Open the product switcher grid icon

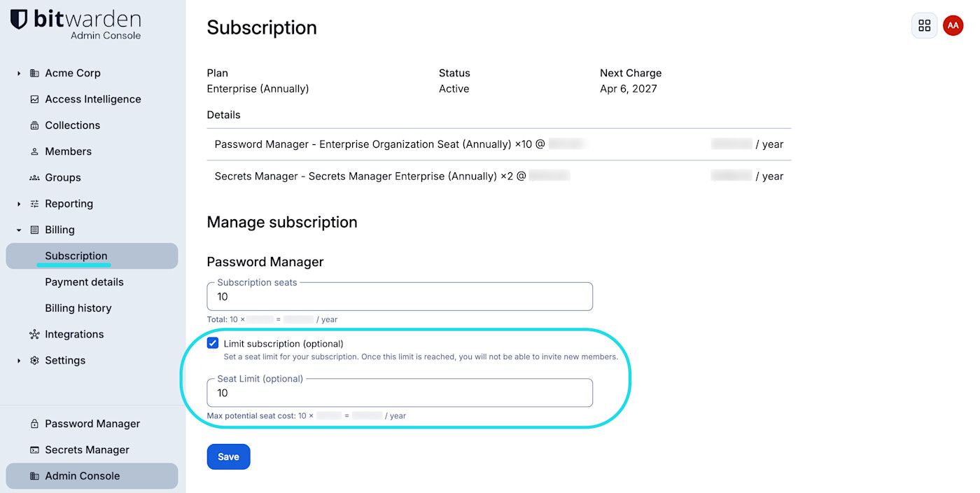pos(924,26)
